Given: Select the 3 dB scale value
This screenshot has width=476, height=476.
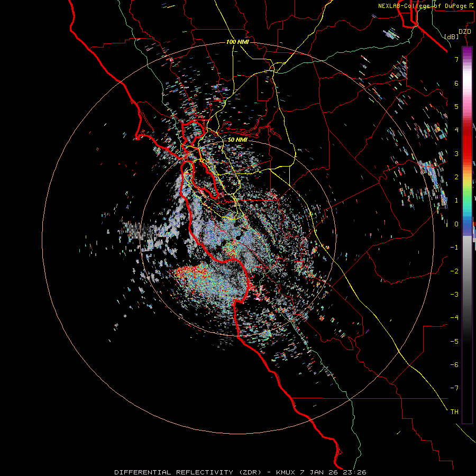Looking at the screenshot, I should (456, 153).
